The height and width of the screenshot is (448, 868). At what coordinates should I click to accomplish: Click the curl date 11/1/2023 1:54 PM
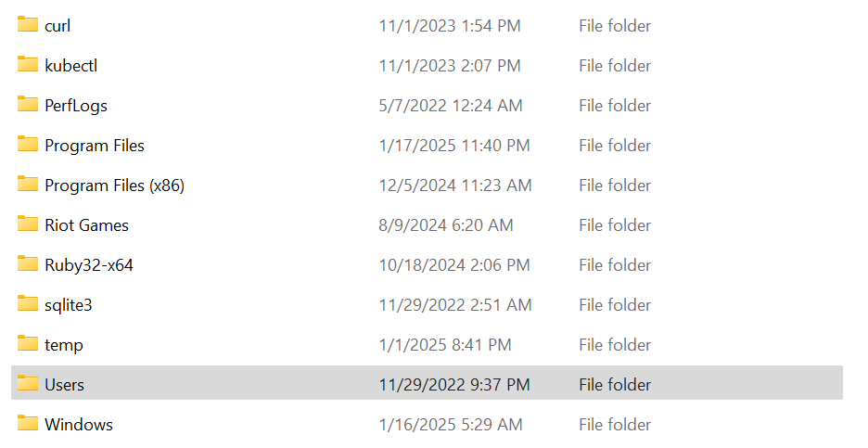coord(450,26)
